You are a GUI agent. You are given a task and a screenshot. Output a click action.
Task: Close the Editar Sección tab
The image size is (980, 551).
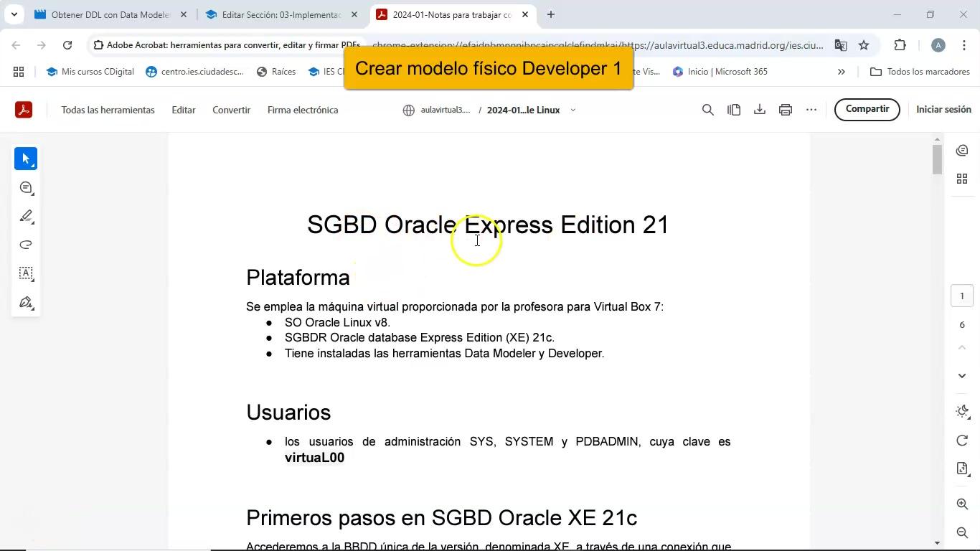click(x=354, y=14)
